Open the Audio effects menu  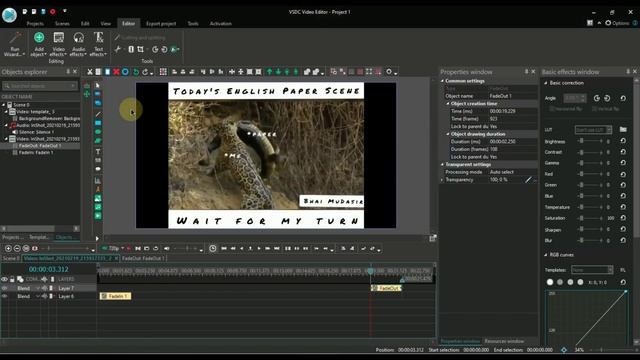(x=78, y=44)
